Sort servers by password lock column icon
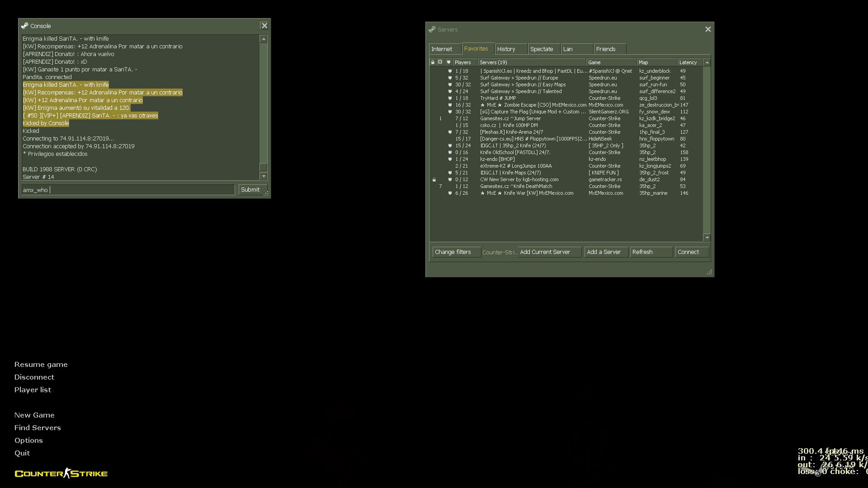This screenshot has width=868, height=488. click(x=433, y=62)
